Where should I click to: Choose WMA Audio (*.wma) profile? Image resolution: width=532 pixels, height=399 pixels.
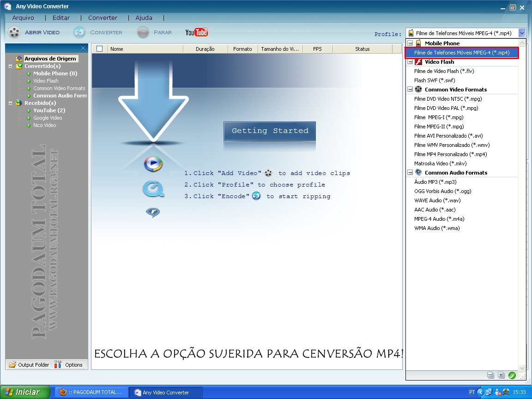[437, 228]
